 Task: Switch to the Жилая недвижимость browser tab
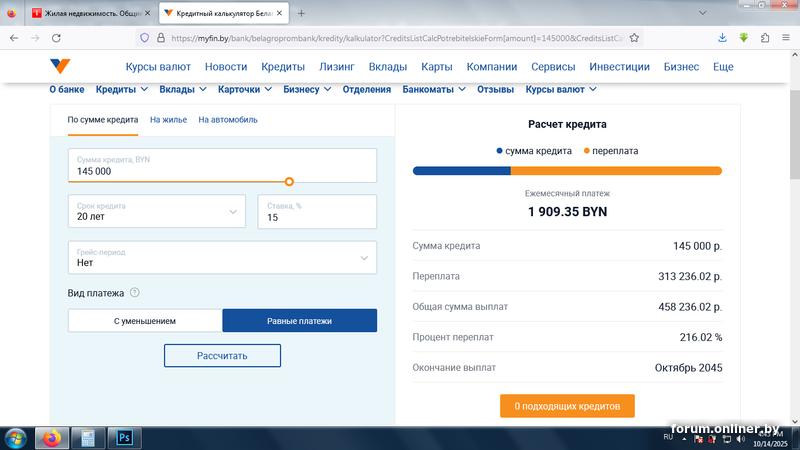click(x=91, y=13)
